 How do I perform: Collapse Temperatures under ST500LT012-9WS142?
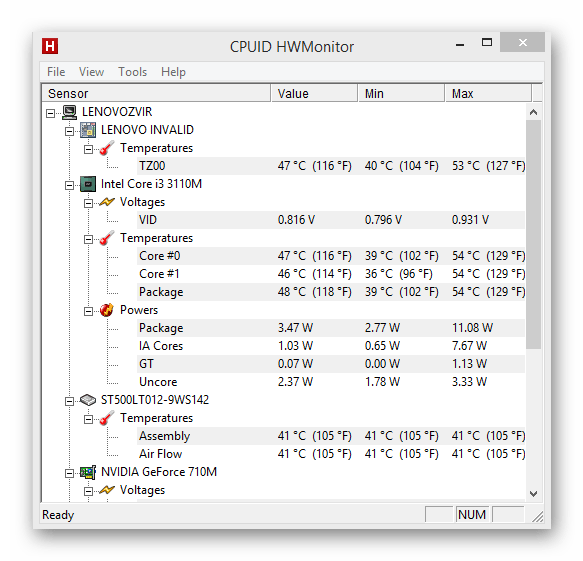point(88,419)
